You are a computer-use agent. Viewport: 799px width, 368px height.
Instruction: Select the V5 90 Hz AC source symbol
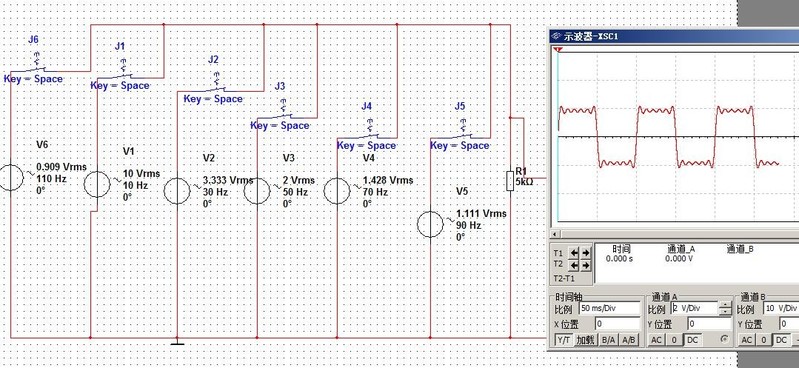click(x=430, y=224)
